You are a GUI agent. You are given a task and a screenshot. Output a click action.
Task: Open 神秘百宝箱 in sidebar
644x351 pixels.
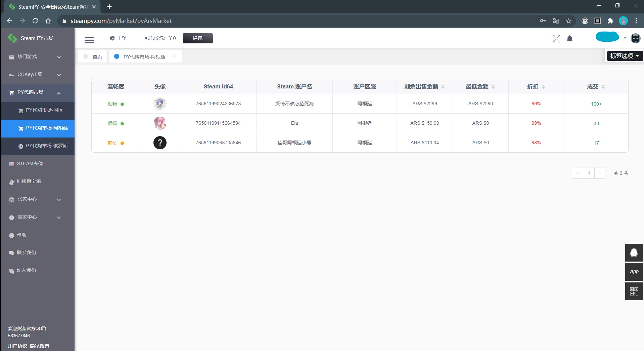pos(37,182)
